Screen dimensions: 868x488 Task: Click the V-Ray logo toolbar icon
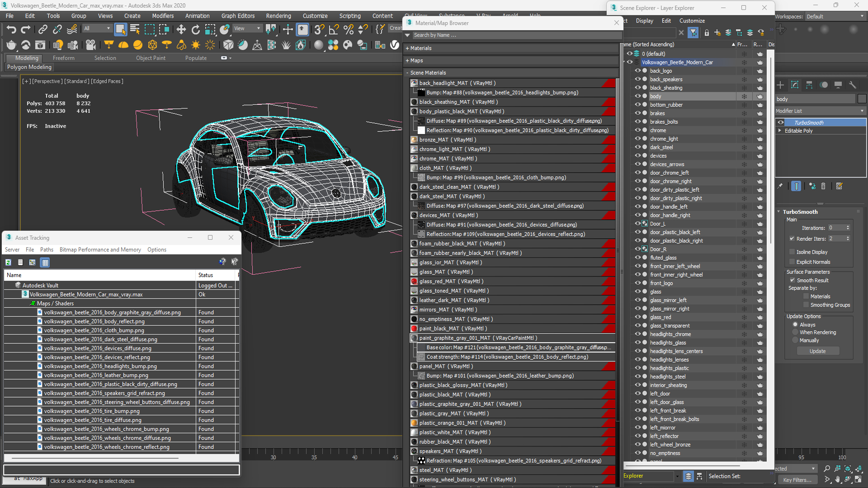[x=395, y=45]
